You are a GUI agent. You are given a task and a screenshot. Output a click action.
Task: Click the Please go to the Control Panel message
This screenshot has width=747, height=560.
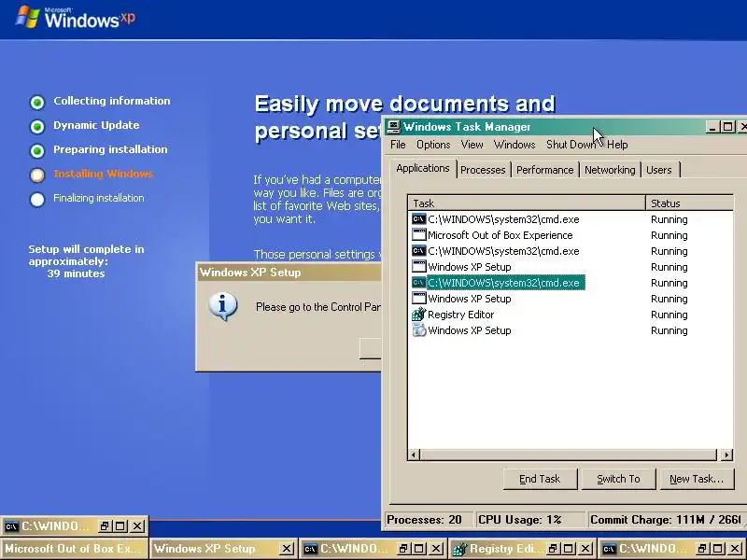[317, 307]
